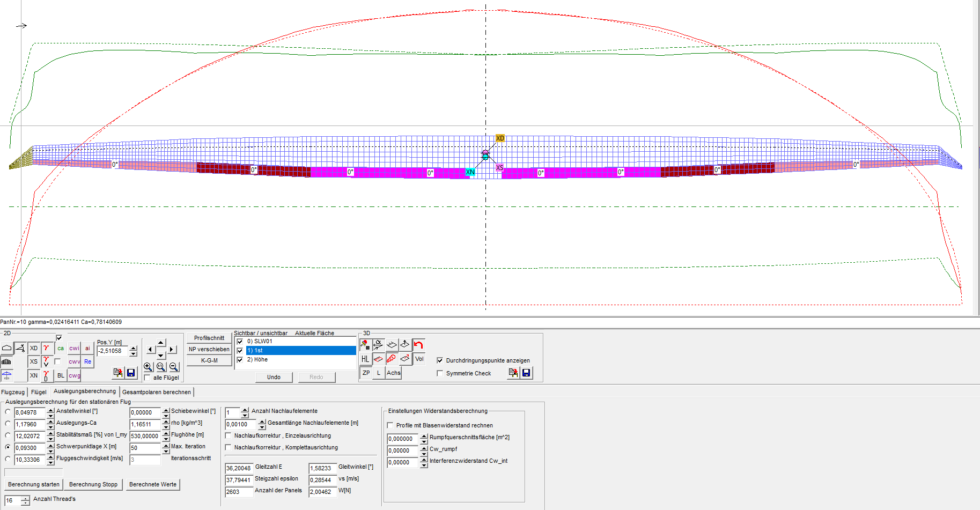
Task: Click the Fluggeschwindigkeit input field
Action: pos(30,460)
